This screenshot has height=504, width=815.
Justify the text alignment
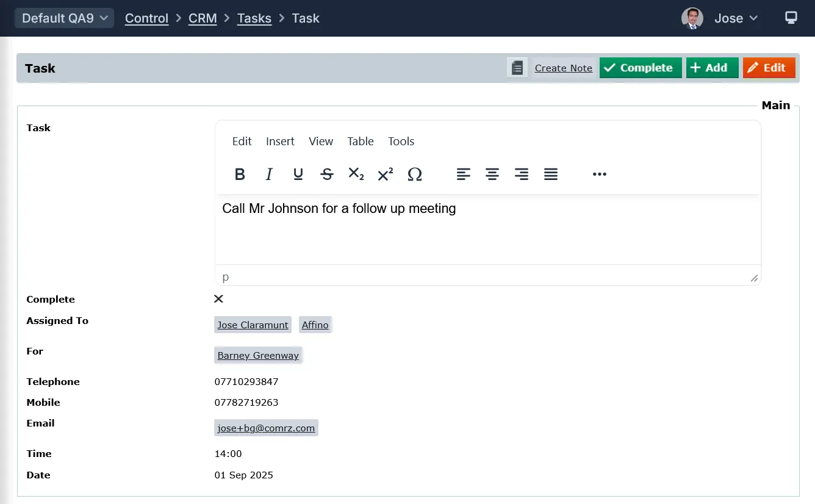pyautogui.click(x=551, y=175)
